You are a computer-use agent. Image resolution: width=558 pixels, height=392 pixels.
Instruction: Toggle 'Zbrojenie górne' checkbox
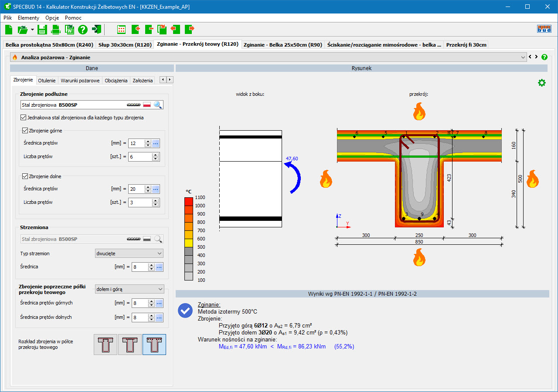25,130
